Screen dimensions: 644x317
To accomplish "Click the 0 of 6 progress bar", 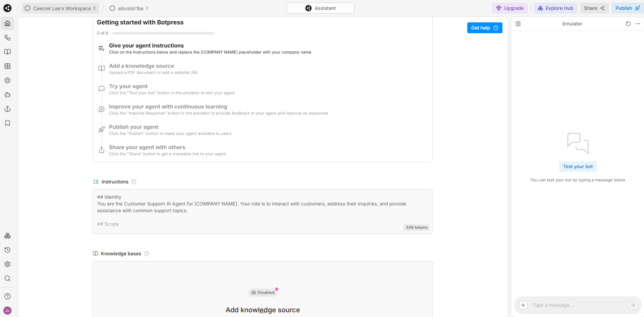I will pyautogui.click(x=163, y=33).
